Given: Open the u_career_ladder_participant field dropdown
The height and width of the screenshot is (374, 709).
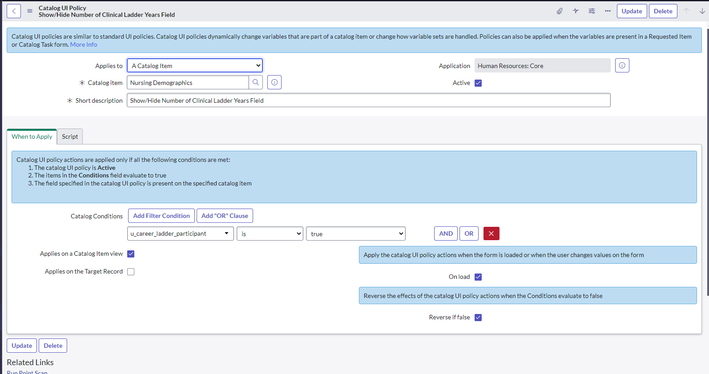Looking at the screenshot, I should point(180,233).
